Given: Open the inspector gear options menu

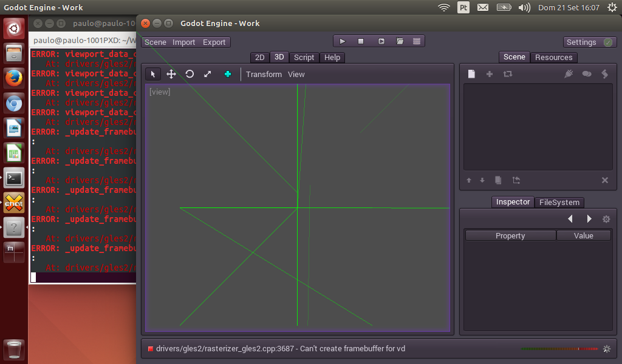Looking at the screenshot, I should 606,219.
